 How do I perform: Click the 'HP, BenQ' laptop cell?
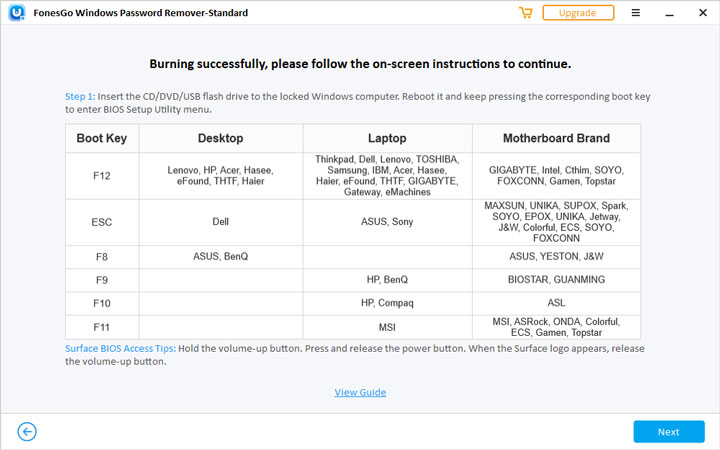pyautogui.click(x=387, y=280)
